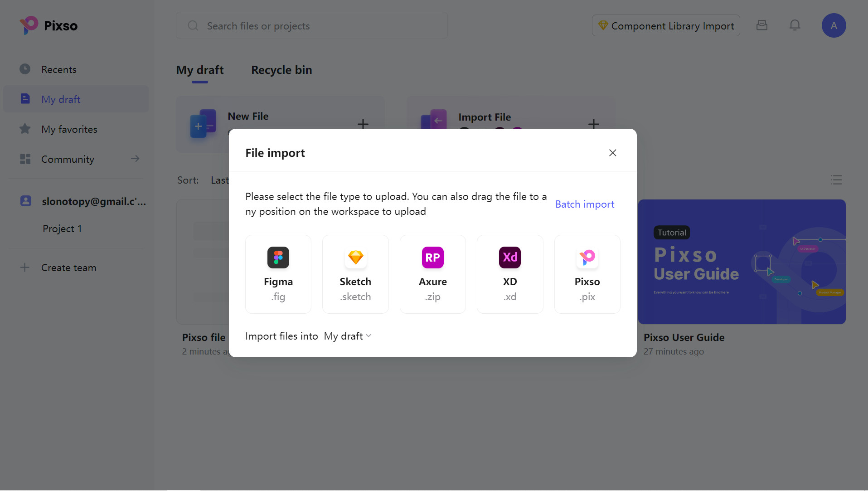Expand the My draft import destination dropdown
868x491 pixels.
click(x=348, y=336)
